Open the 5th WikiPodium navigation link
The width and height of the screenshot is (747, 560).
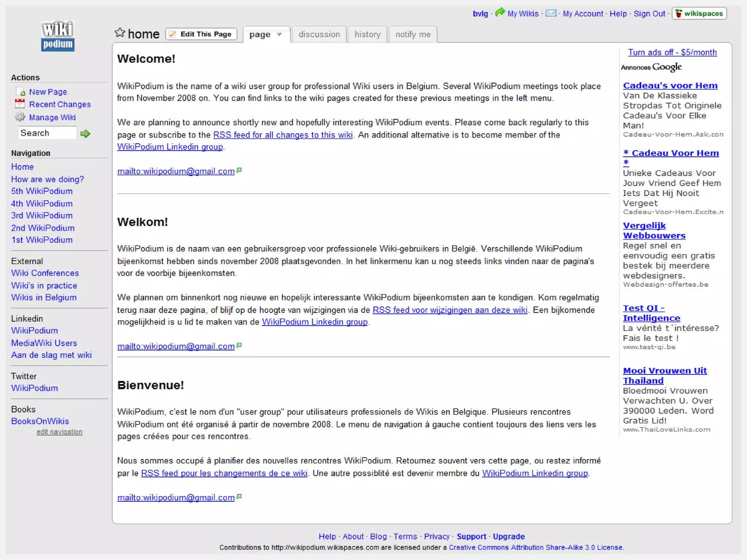pyautogui.click(x=42, y=191)
